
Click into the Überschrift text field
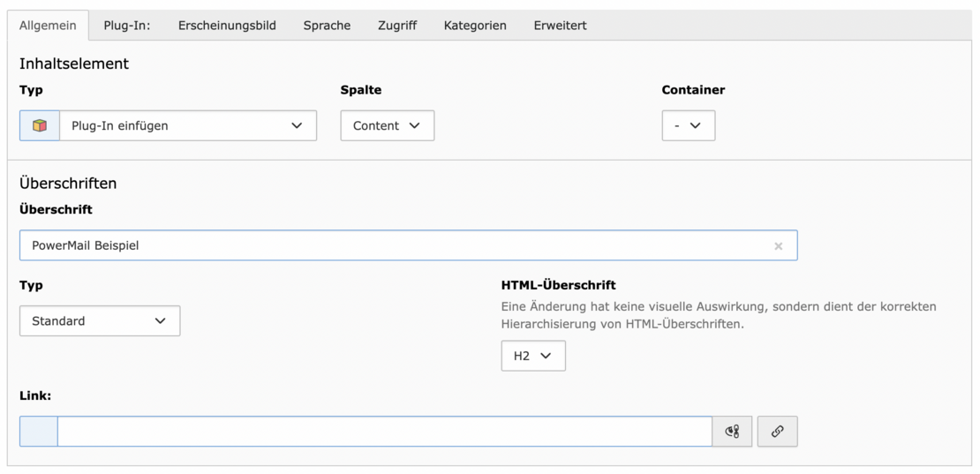click(x=388, y=245)
